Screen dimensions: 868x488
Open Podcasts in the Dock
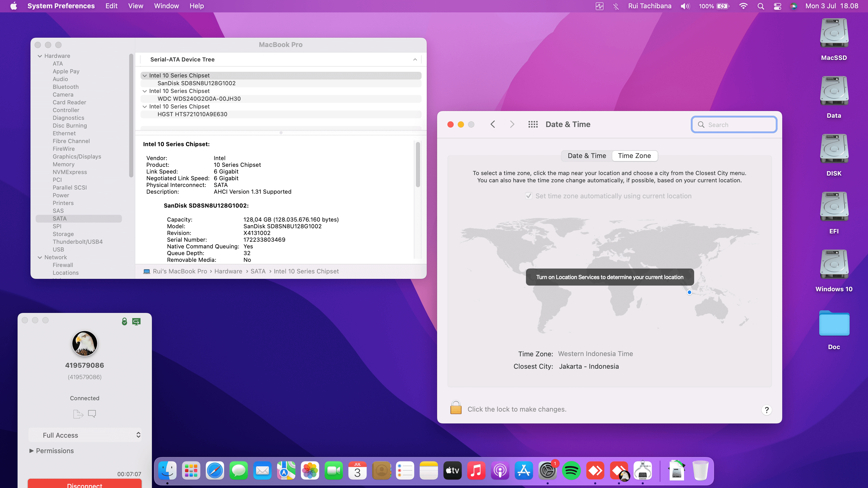(x=500, y=470)
